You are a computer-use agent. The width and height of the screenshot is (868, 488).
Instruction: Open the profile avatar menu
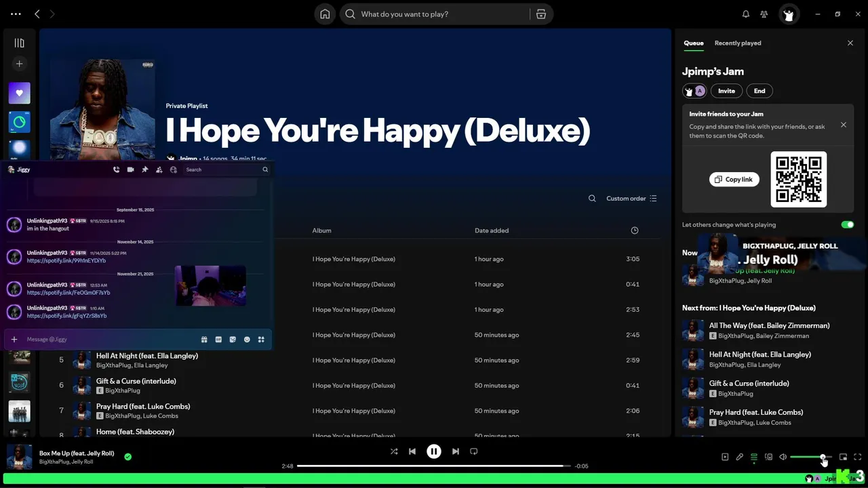[x=788, y=14]
